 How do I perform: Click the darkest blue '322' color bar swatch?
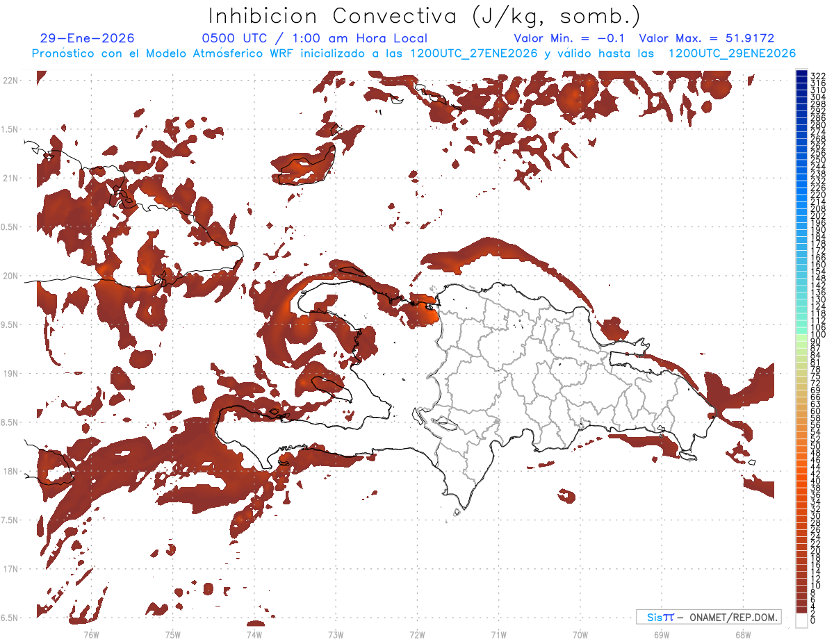tap(801, 74)
